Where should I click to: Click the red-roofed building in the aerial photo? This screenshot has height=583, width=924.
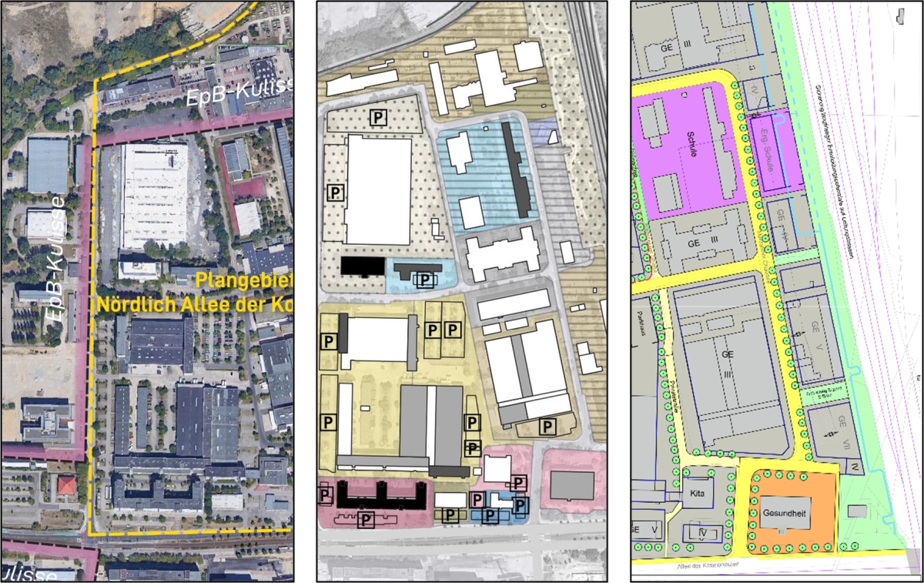click(x=66, y=486)
